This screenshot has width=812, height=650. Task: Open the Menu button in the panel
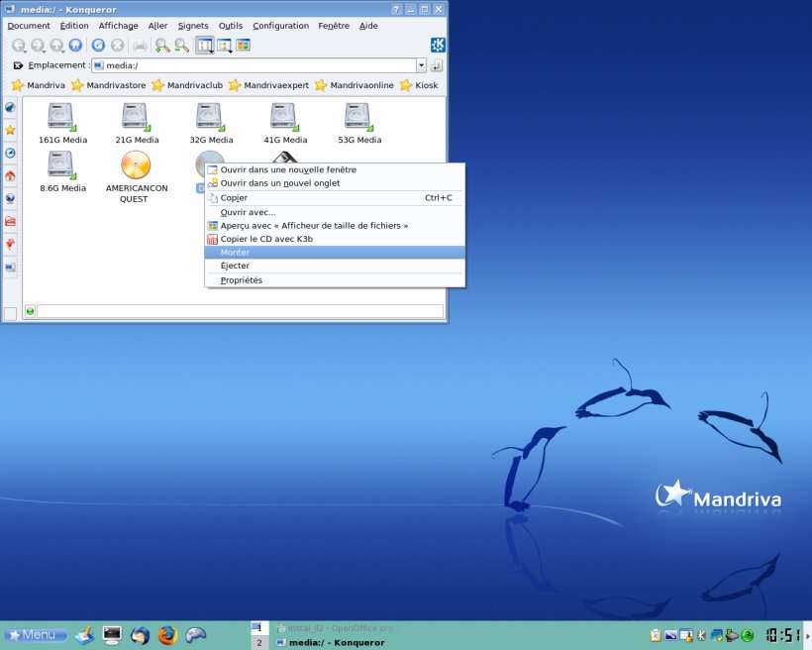(x=36, y=634)
